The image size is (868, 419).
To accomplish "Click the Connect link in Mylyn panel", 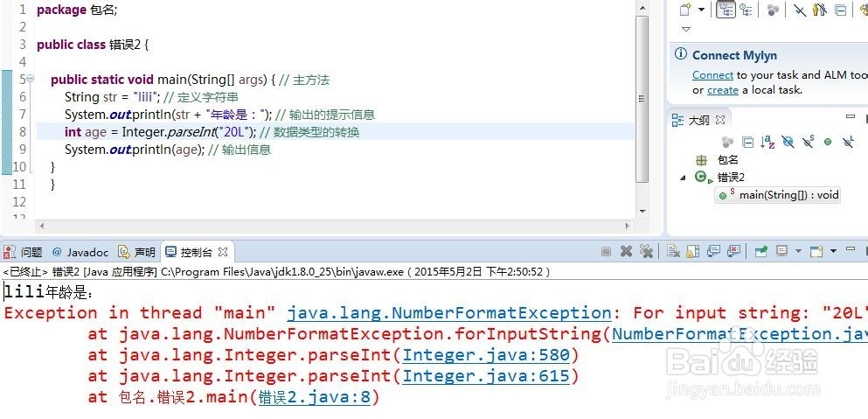I will tap(712, 75).
